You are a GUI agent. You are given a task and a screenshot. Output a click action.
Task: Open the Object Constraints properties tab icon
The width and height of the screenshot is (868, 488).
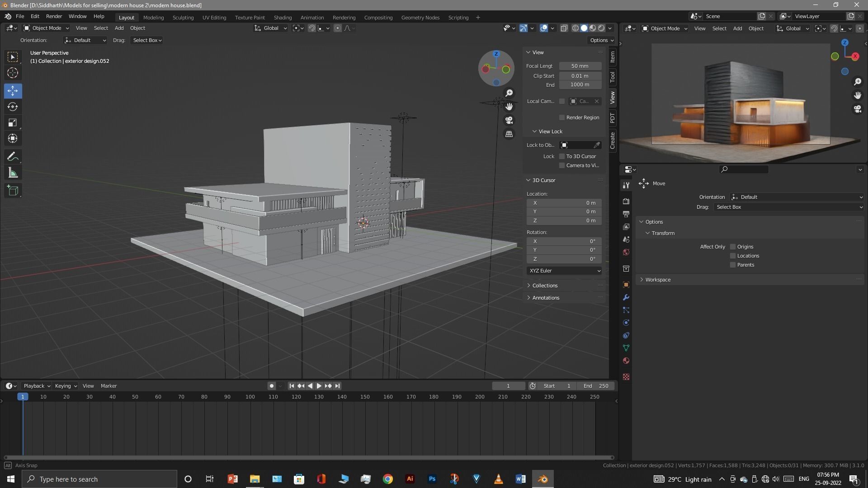pos(626,335)
